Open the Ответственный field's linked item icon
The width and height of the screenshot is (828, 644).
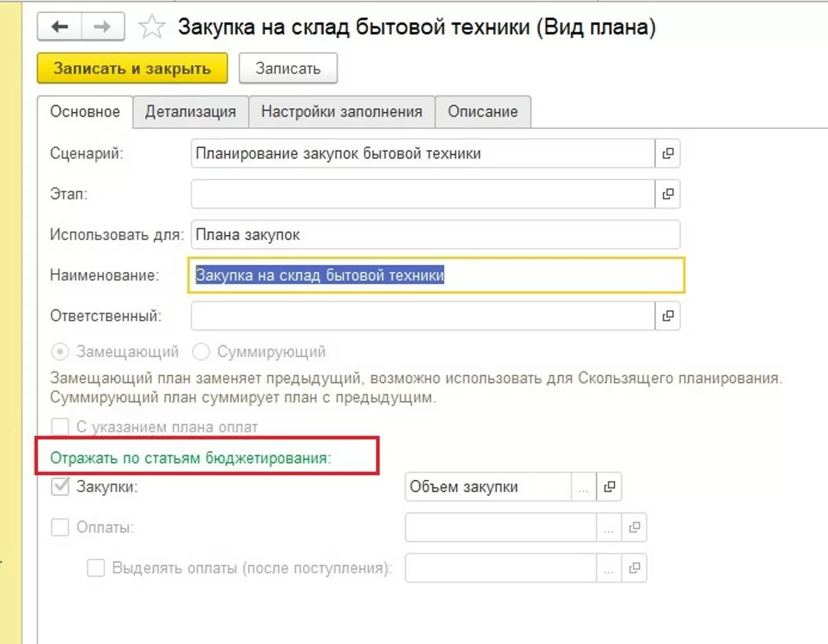[x=667, y=316]
